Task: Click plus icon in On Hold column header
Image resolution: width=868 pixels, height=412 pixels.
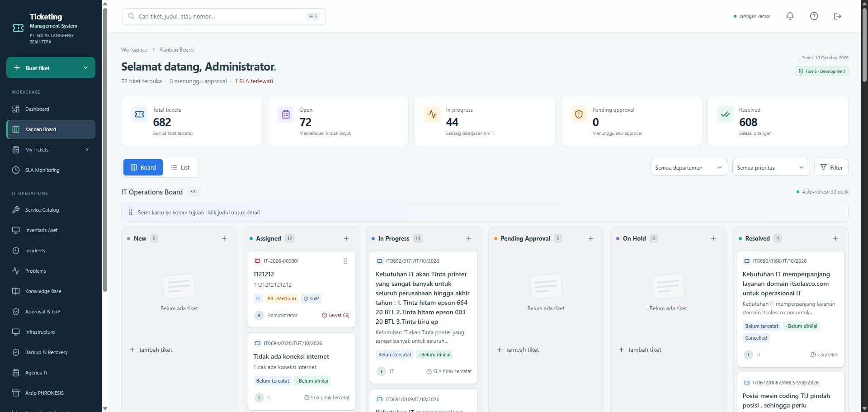Action: pos(713,238)
